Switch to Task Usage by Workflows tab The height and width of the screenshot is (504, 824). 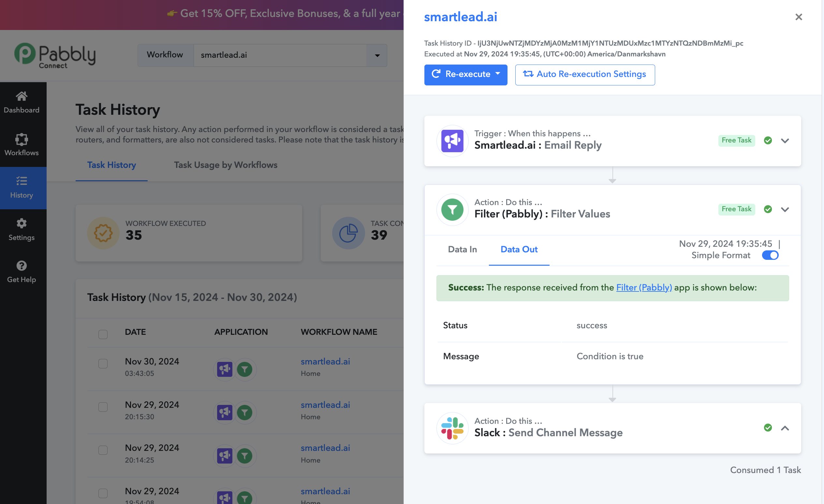(226, 165)
